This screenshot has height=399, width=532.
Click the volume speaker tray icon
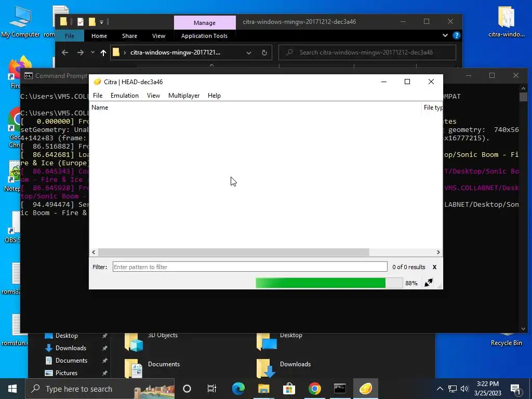pyautogui.click(x=465, y=389)
